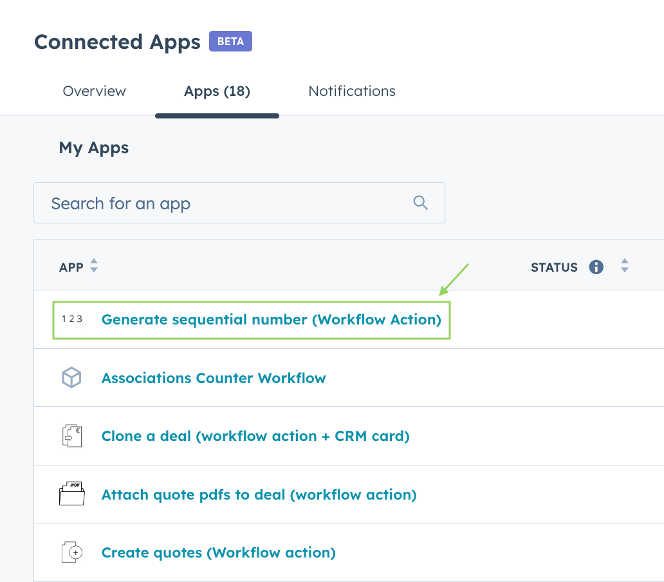Click the STATUS column header text
Screen dimensions: 664x582
tap(554, 267)
